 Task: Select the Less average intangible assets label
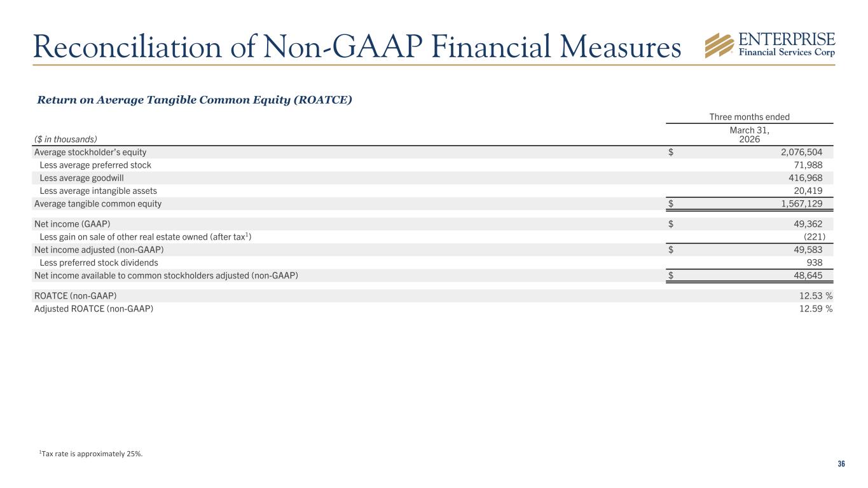click(98, 191)
